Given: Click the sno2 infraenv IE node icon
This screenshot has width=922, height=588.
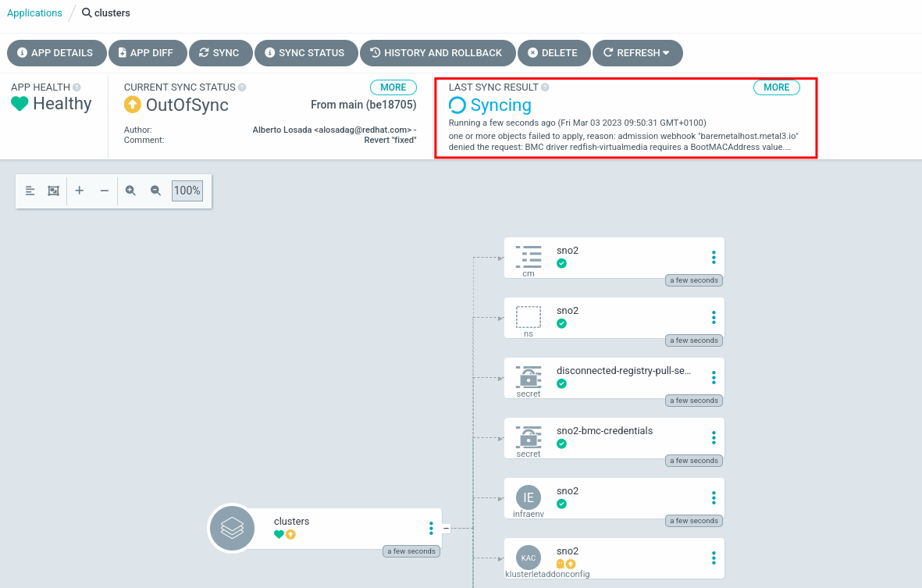Looking at the screenshot, I should tap(529, 497).
